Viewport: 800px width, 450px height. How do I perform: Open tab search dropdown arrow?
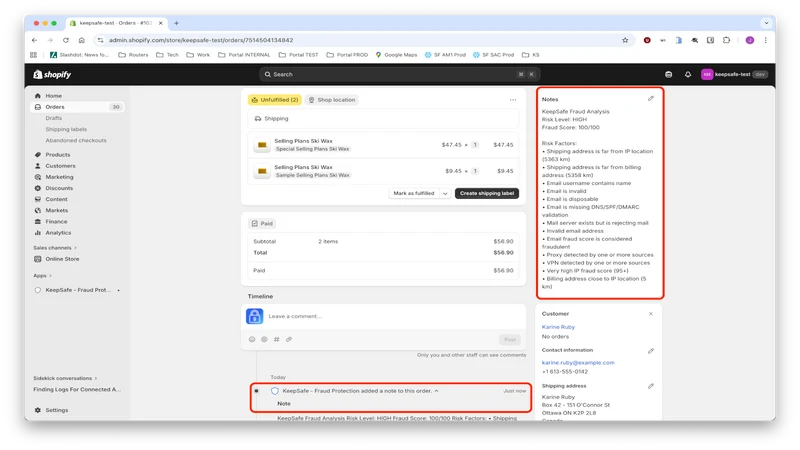[766, 23]
